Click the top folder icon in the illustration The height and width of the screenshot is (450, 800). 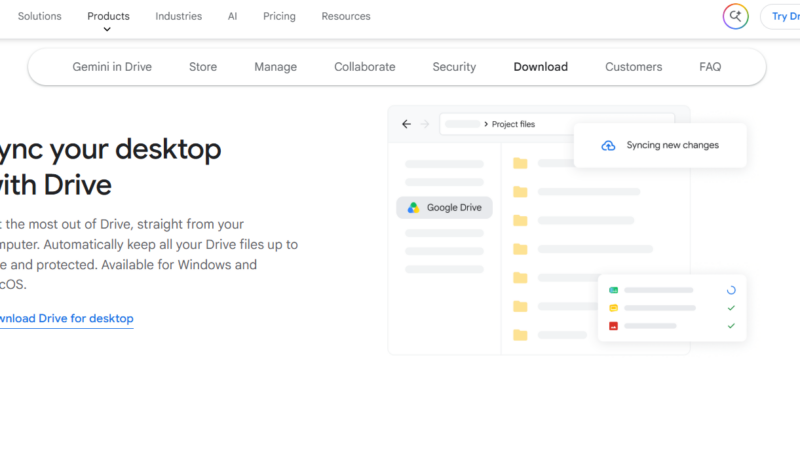tap(520, 163)
